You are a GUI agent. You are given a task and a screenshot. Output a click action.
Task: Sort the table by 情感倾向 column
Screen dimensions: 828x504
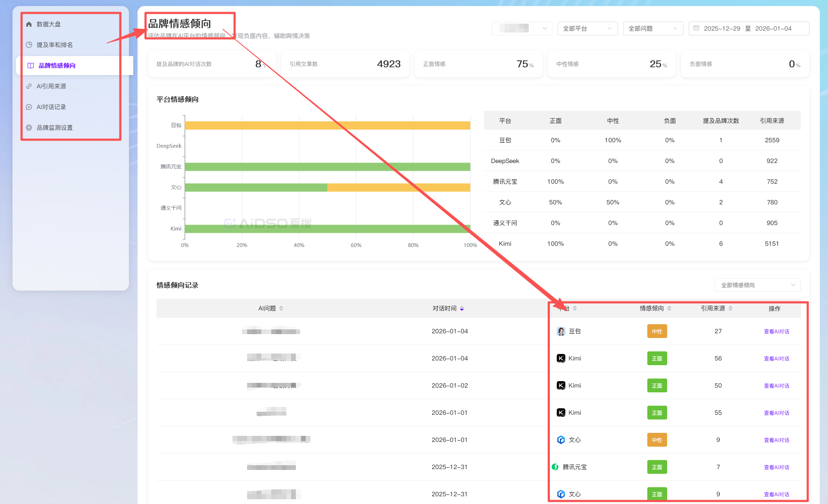669,308
